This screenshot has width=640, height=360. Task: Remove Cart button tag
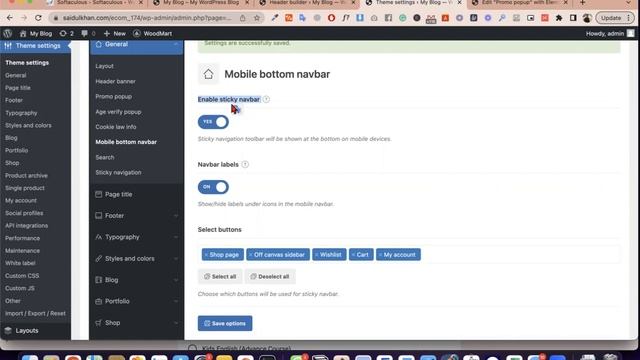(353, 255)
